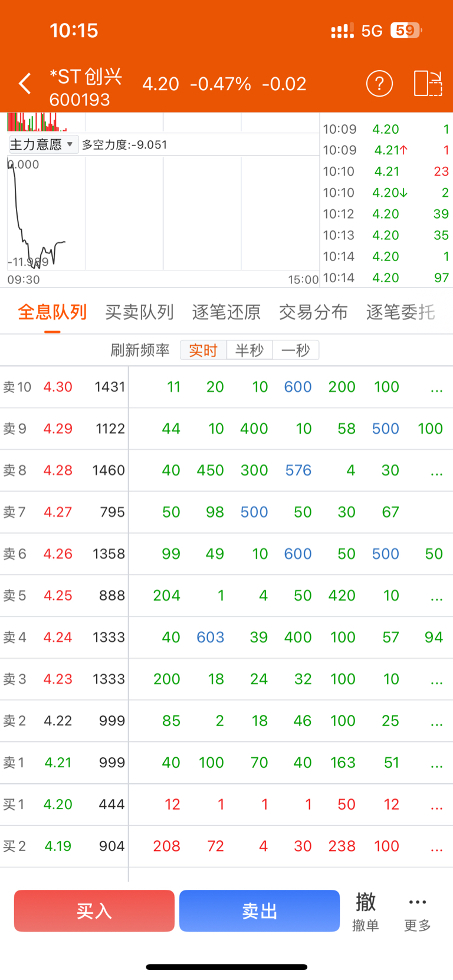
Task: Tap the 买1 total volume 444
Action: (111, 804)
